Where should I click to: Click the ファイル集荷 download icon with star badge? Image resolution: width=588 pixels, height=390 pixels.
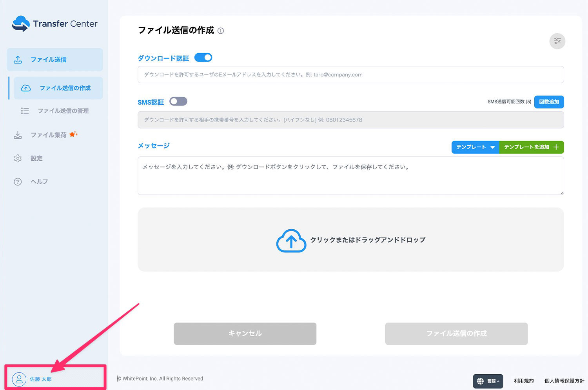pos(18,134)
